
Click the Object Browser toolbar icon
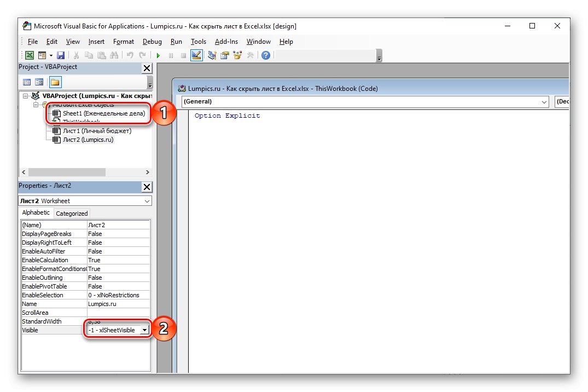[x=237, y=55]
